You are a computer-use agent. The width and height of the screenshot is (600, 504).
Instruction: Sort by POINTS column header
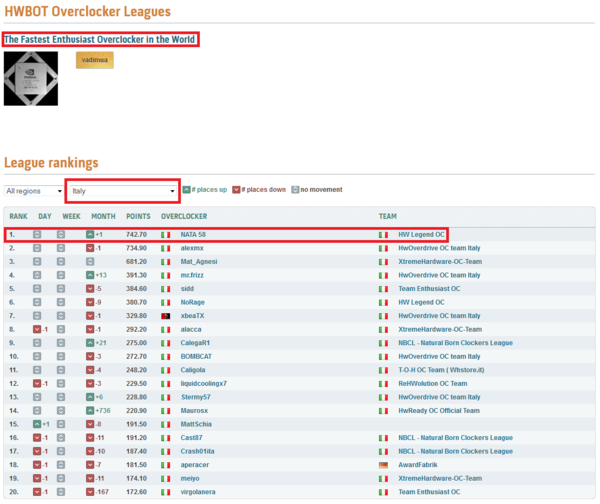[138, 216]
